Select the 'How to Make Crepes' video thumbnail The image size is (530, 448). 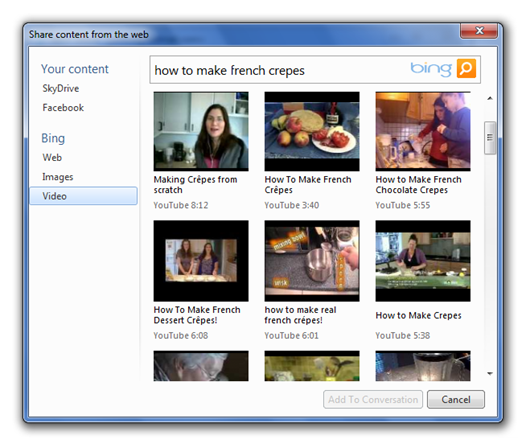423,261
